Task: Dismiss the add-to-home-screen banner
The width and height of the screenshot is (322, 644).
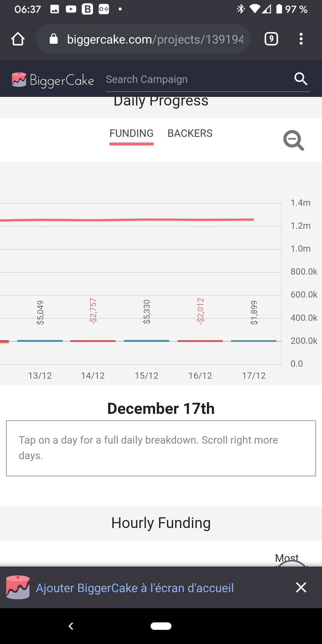Action: pos(301,587)
